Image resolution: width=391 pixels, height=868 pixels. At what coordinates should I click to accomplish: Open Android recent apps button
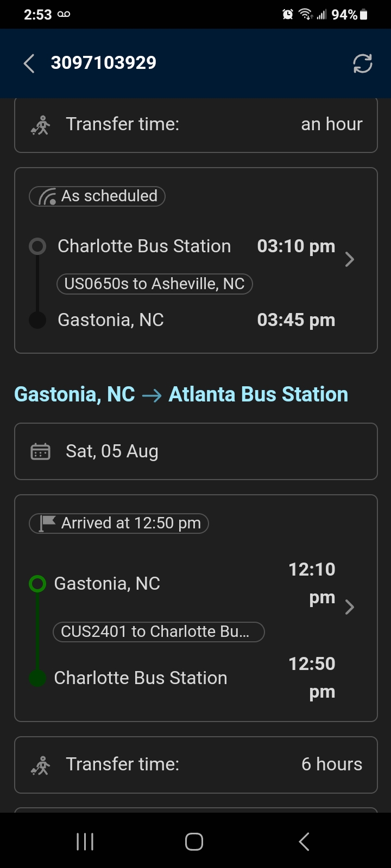85,841
